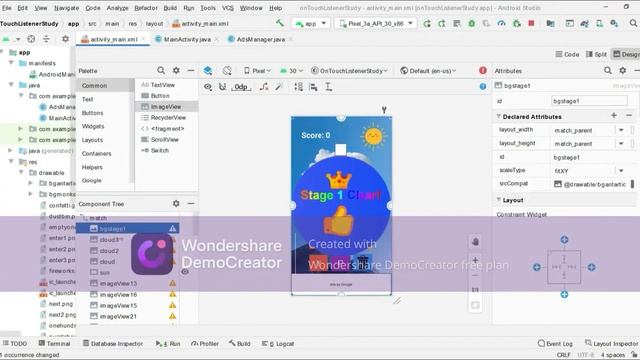Open the Default (en-us) locale dropdown
The height and width of the screenshot is (360, 640).
coord(428,71)
